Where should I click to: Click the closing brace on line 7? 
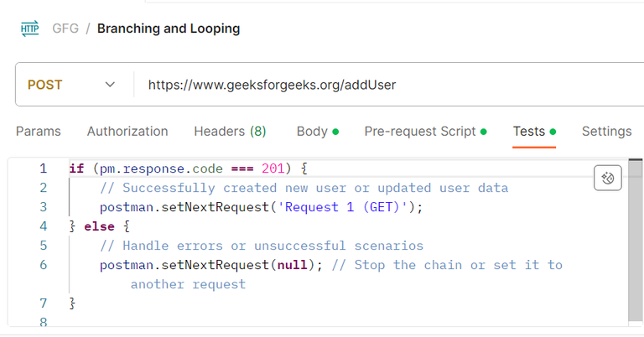click(x=73, y=303)
